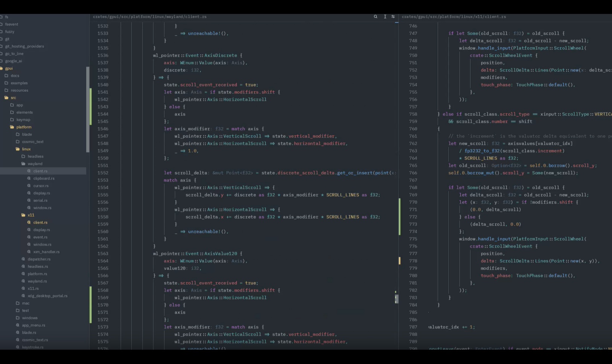
Task: Click the folder icon beside keymap
Action: (12, 120)
